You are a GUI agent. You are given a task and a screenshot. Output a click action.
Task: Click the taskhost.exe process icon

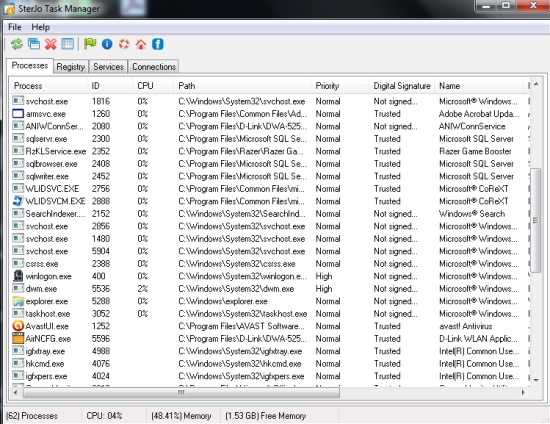pyautogui.click(x=18, y=313)
